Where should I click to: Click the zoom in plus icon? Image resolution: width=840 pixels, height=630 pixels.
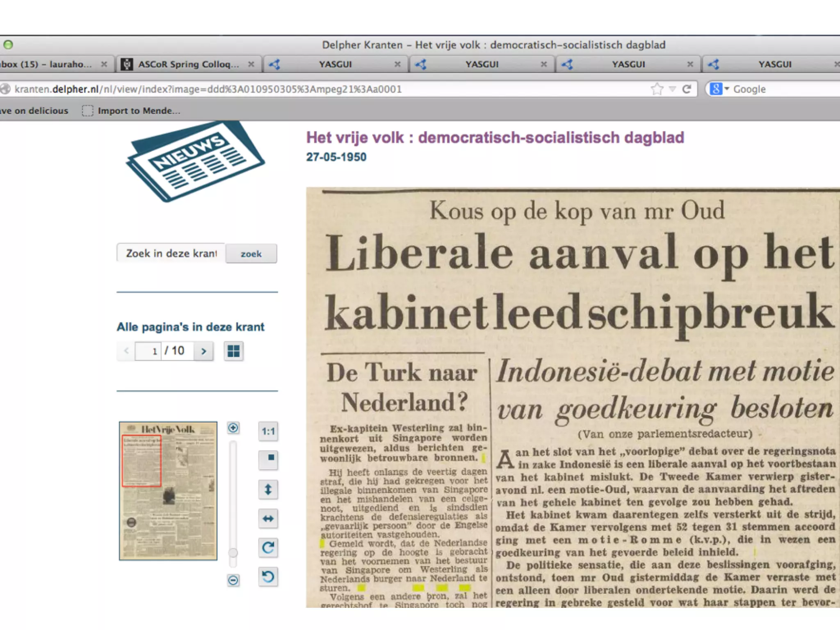pos(233,428)
